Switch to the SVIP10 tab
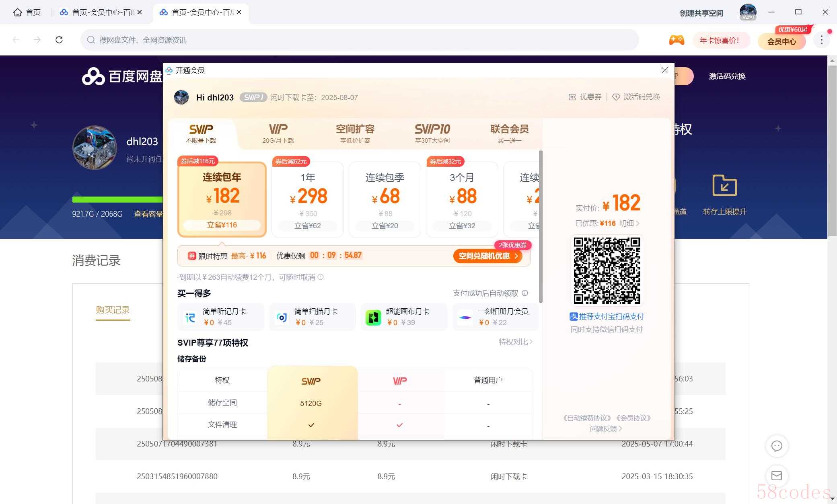837x504 pixels. [x=432, y=134]
